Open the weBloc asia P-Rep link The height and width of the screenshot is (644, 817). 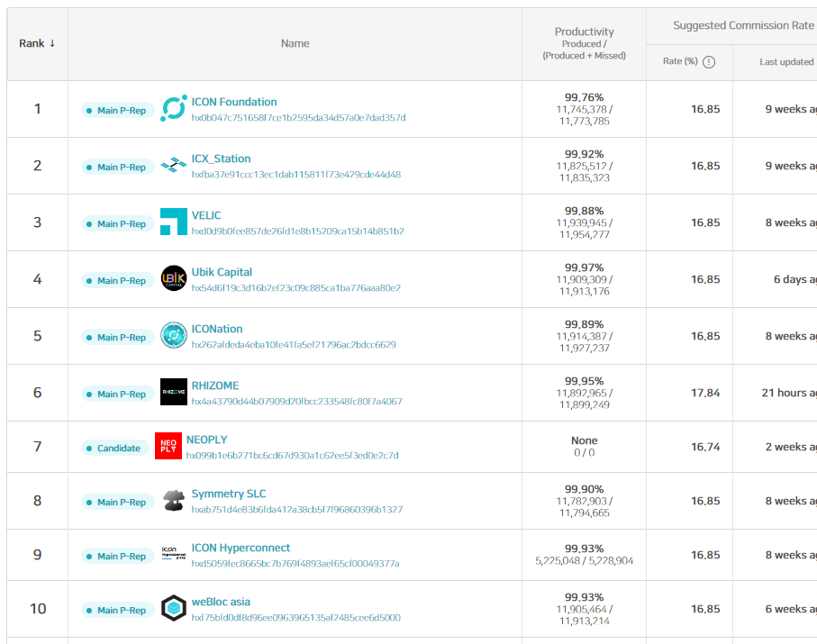pos(221,602)
